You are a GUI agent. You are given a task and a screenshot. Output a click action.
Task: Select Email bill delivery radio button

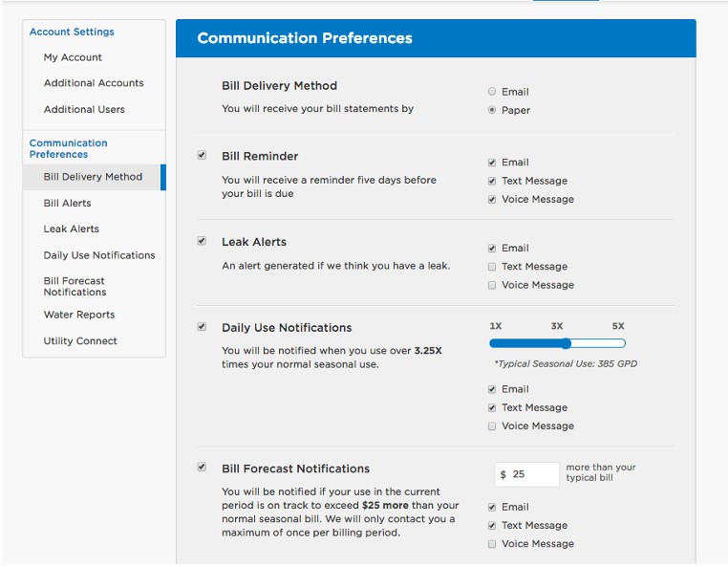[x=492, y=92]
